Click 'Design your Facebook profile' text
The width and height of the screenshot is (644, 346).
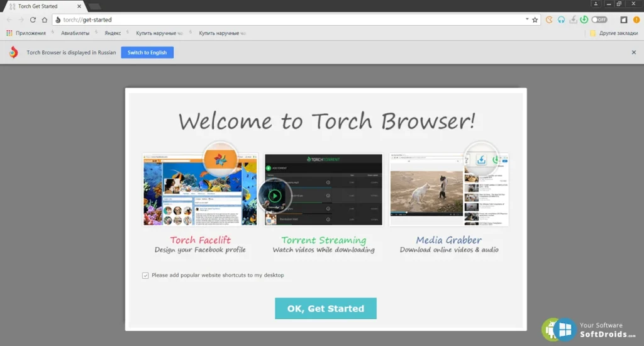(200, 250)
